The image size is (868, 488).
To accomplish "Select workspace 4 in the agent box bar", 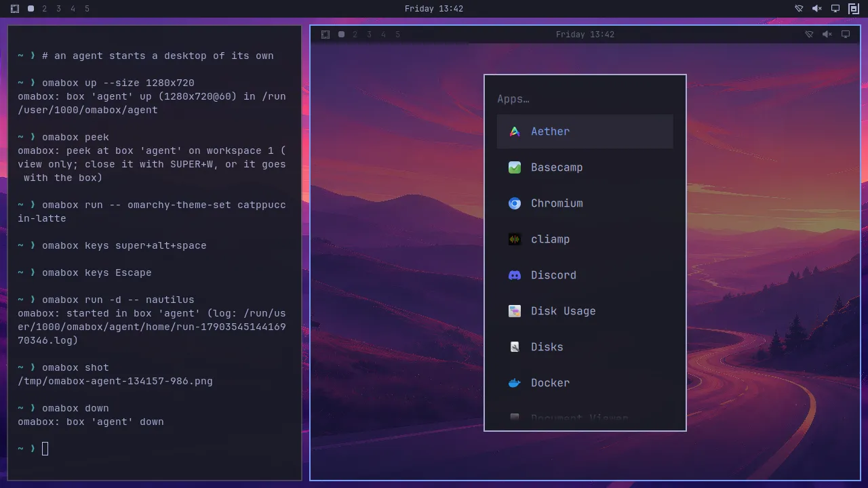I will tap(383, 35).
